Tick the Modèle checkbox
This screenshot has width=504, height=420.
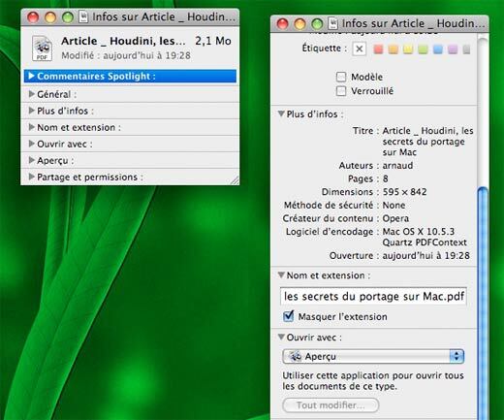[x=341, y=77]
